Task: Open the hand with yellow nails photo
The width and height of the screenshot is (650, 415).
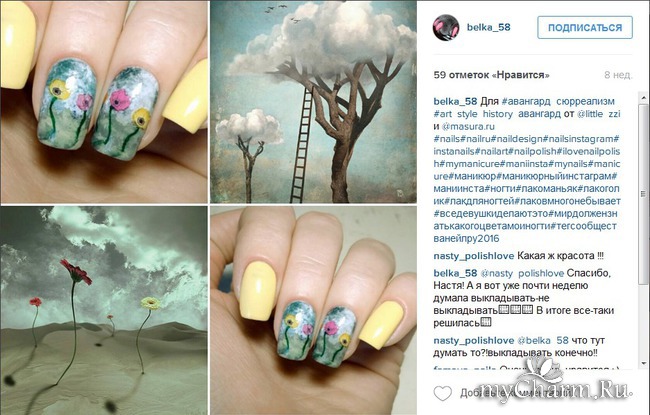Action: pos(313,311)
